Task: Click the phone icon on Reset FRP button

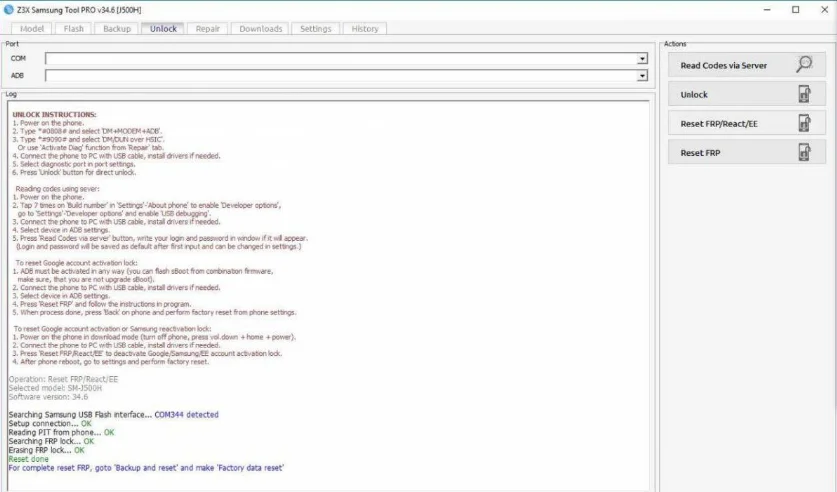Action: pos(804,153)
